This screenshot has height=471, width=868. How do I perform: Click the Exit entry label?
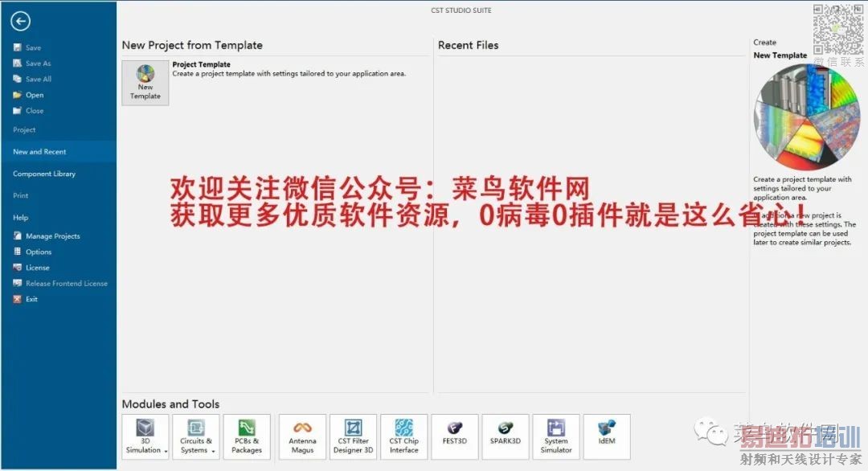31,299
